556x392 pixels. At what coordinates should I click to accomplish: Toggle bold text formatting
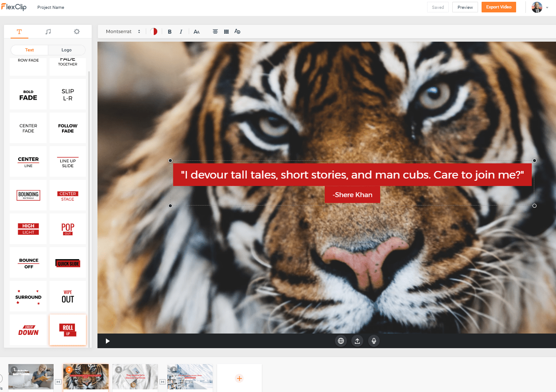point(170,32)
